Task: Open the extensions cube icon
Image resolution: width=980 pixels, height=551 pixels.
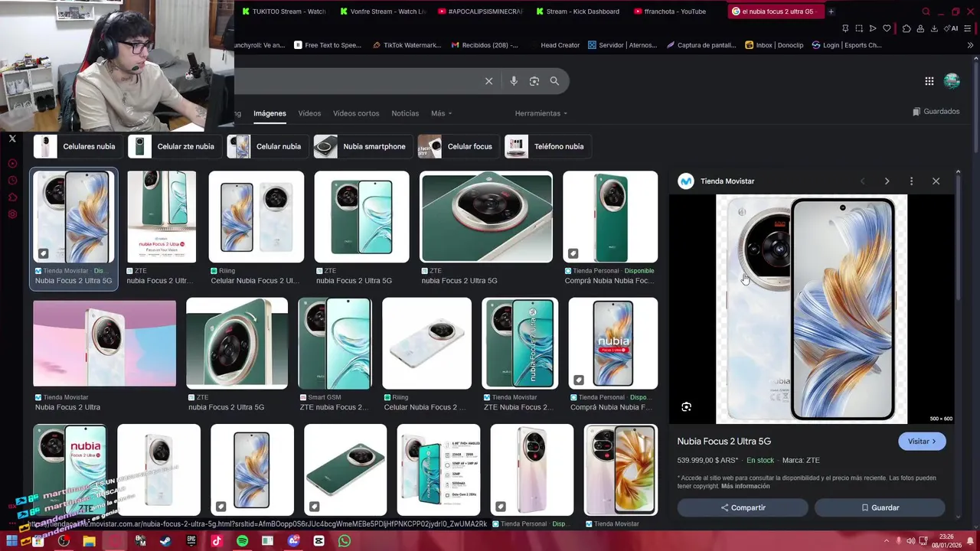Action: (x=906, y=28)
